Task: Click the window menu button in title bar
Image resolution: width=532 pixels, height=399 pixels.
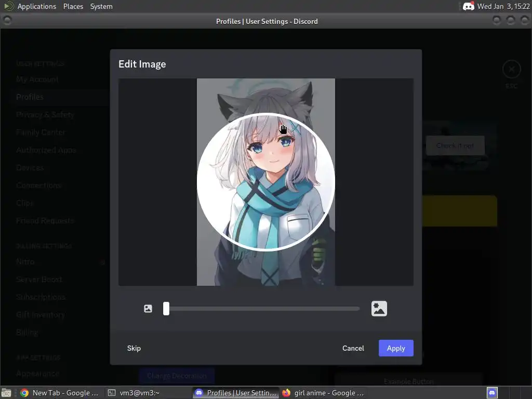Action: click(7, 21)
